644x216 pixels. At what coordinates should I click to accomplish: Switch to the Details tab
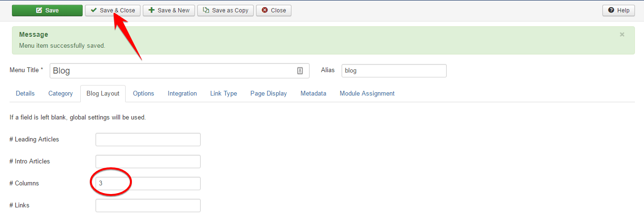(25, 94)
